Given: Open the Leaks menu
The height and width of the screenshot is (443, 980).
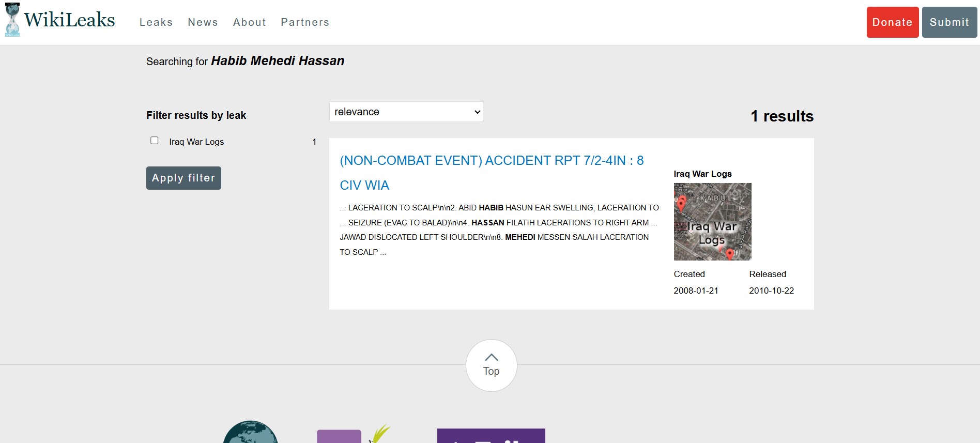Looking at the screenshot, I should [x=156, y=22].
